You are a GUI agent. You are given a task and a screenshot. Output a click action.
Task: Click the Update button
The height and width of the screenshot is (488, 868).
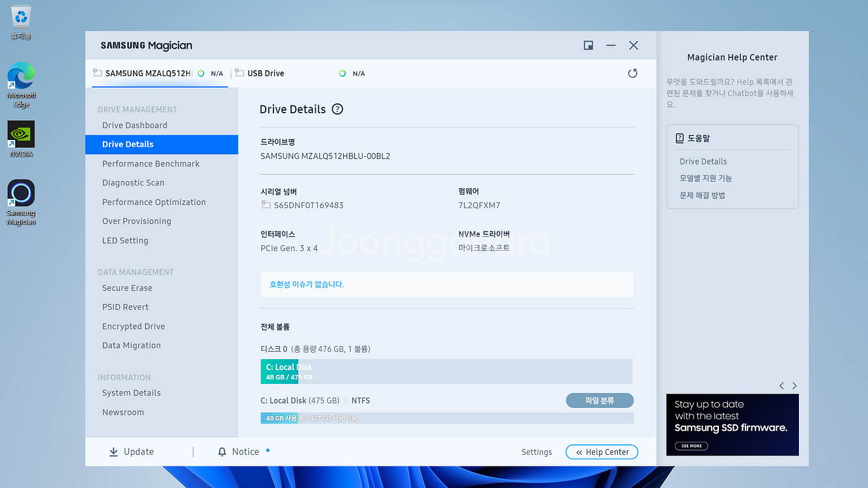tap(132, 452)
